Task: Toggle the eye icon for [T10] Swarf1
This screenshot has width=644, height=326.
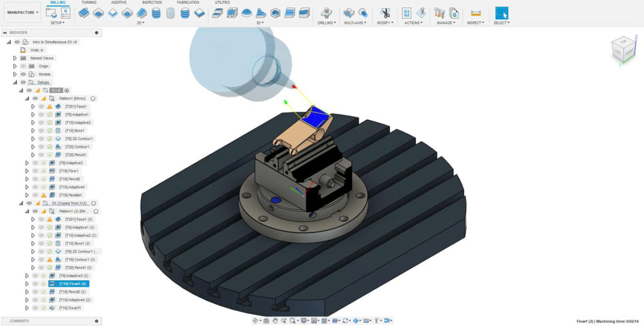Action: (35, 308)
